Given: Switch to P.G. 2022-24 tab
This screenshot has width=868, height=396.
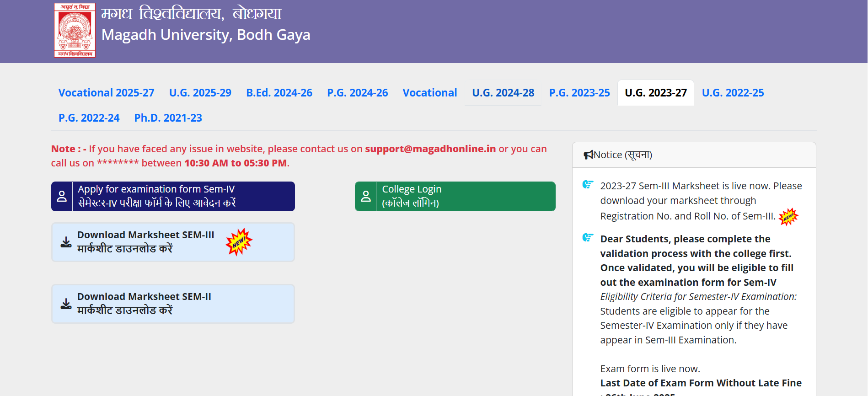Looking at the screenshot, I should click(x=89, y=118).
